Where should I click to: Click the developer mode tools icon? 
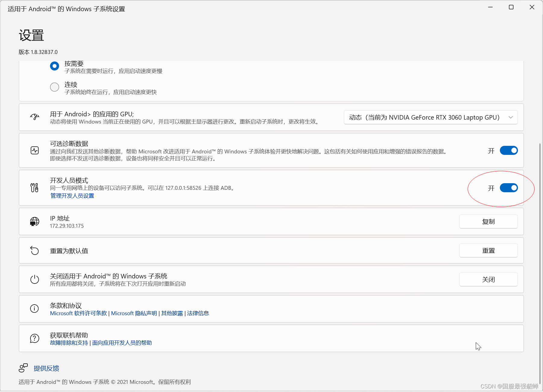[34, 188]
